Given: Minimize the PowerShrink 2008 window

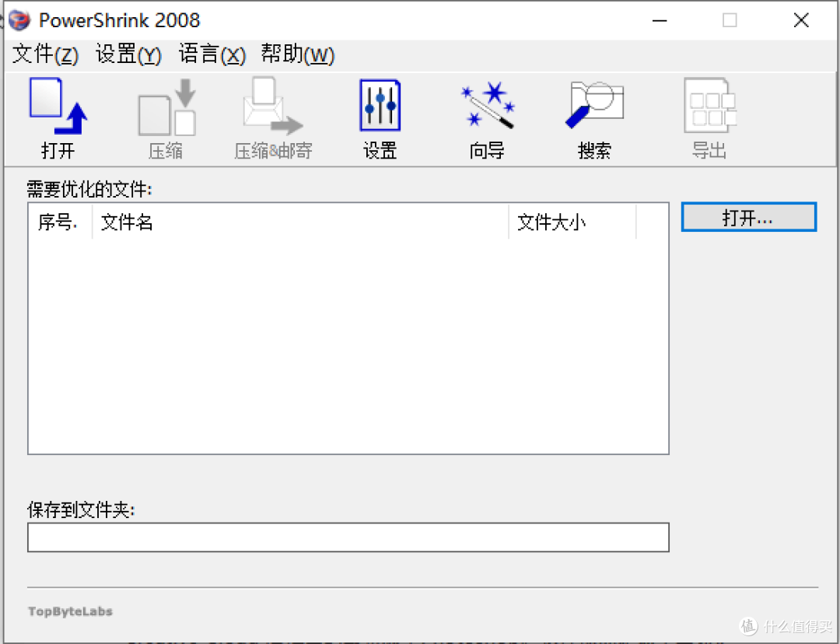Looking at the screenshot, I should click(660, 20).
